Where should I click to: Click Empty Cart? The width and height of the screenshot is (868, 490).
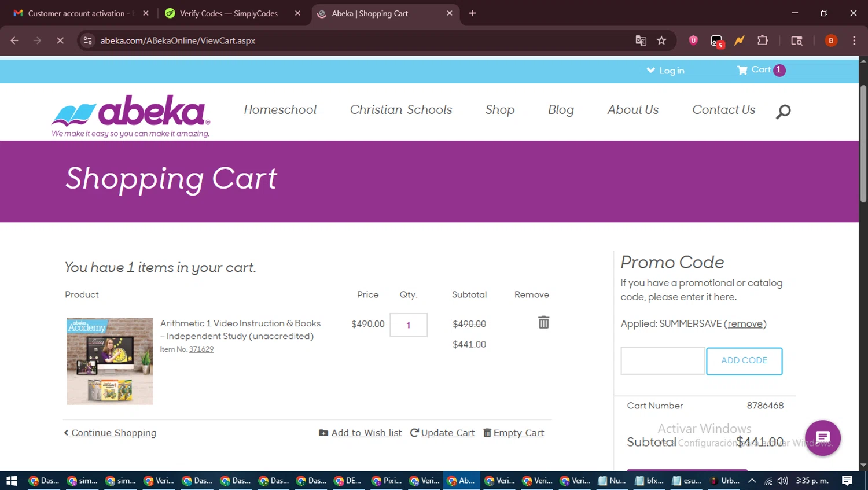(514, 433)
